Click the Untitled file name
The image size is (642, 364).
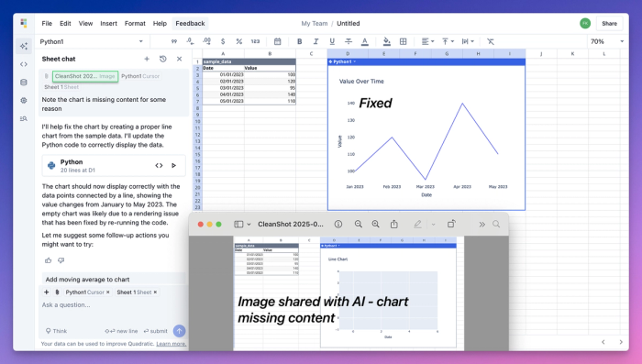pyautogui.click(x=348, y=23)
